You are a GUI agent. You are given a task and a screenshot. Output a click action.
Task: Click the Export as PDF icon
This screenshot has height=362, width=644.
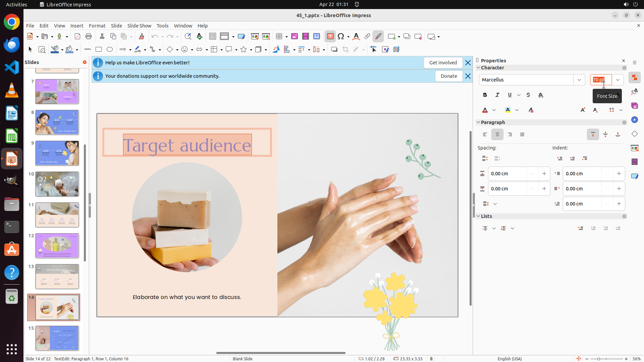[77, 37]
